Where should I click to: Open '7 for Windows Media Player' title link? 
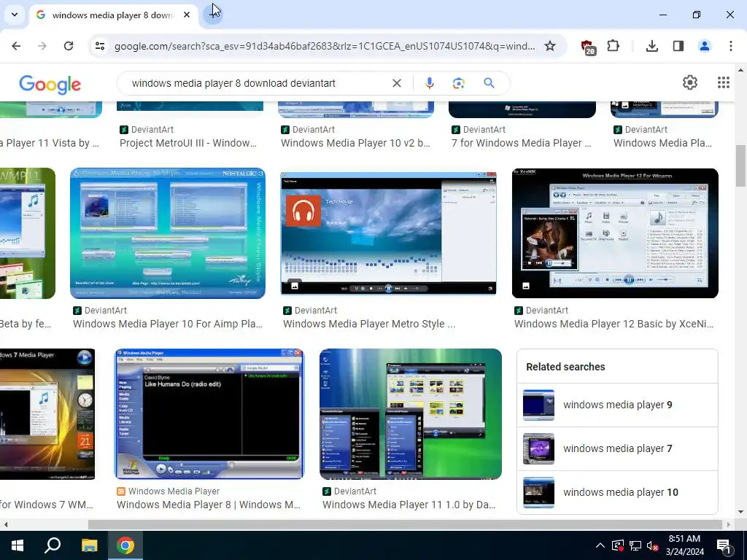[x=521, y=143]
